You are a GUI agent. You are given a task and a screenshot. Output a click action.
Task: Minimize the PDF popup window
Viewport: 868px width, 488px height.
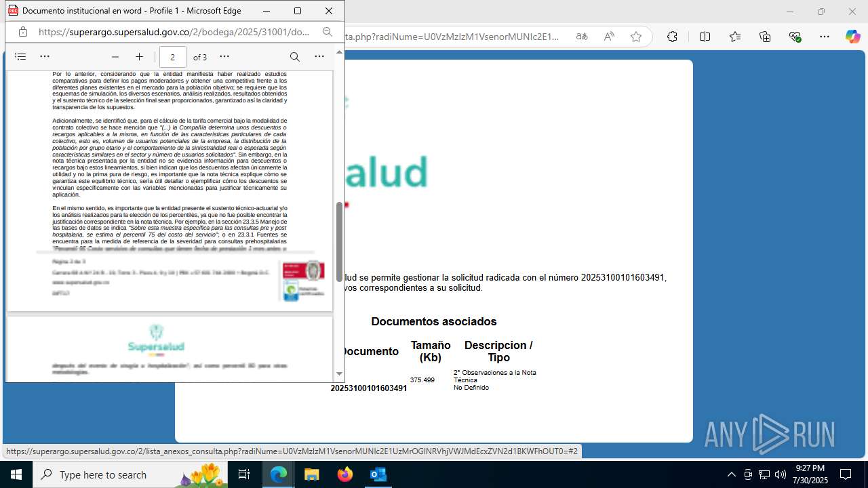pyautogui.click(x=267, y=11)
